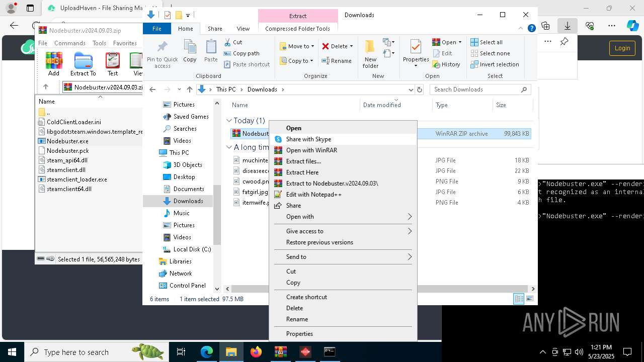Image resolution: width=644 pixels, height=362 pixels.
Task: Open the File tab in Explorer
Action: click(x=157, y=29)
